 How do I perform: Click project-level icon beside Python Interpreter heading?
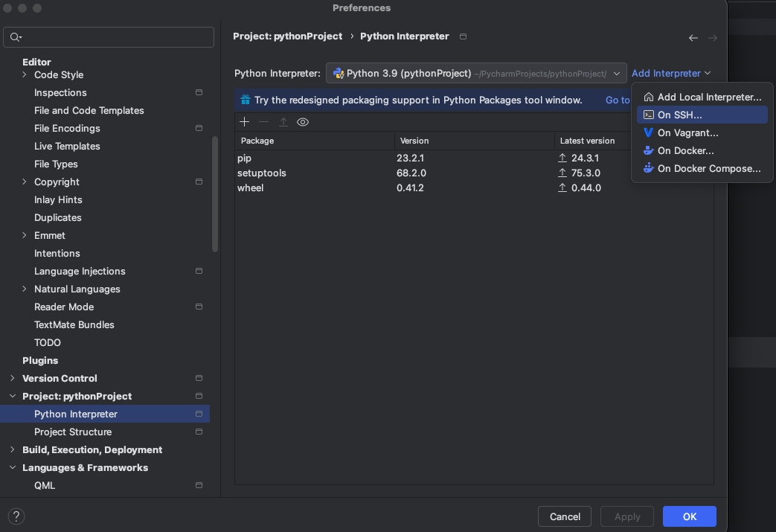[x=464, y=36]
